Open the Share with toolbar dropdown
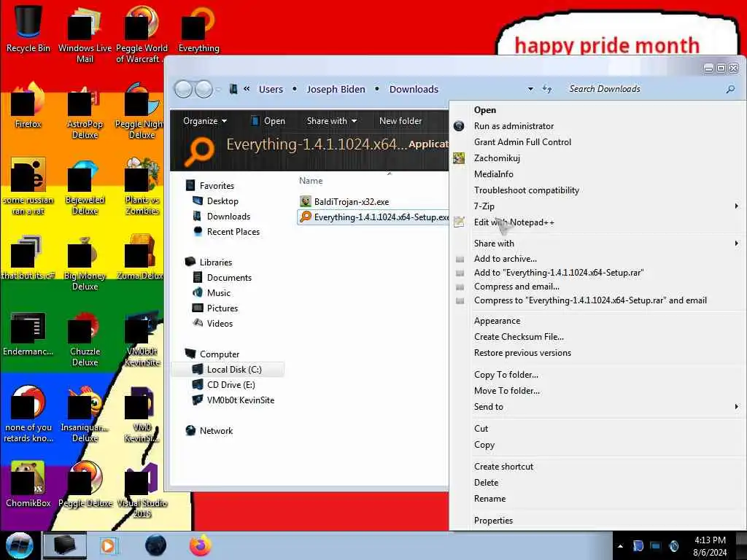 coord(332,121)
